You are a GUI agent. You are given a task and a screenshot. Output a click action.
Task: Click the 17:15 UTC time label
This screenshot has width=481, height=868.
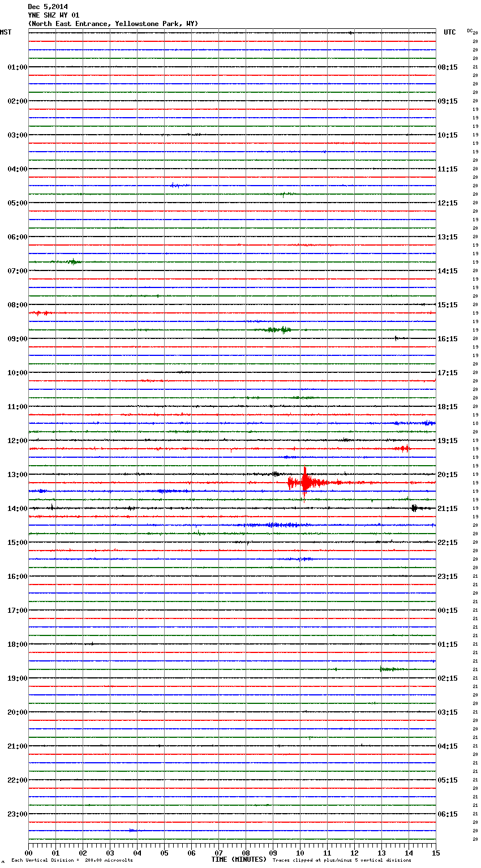click(448, 373)
